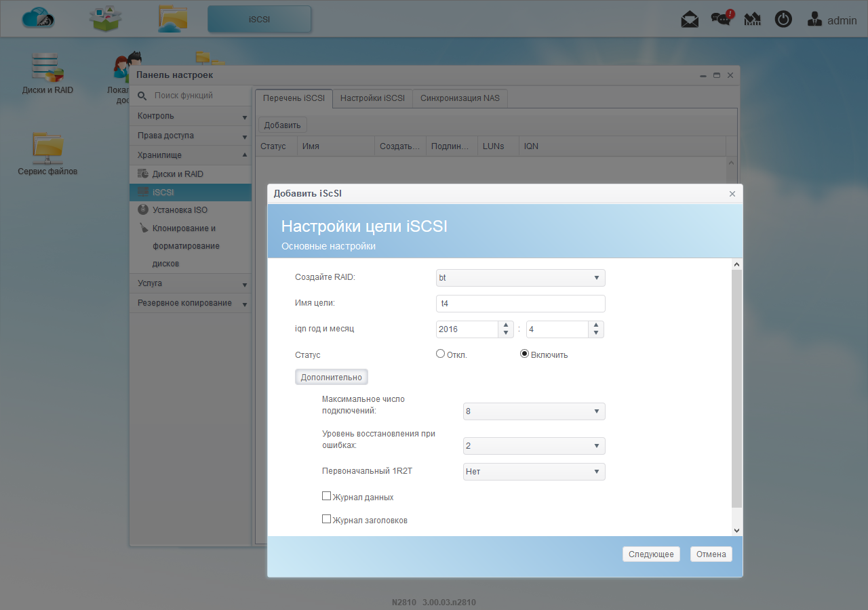Viewport: 868px width, 610px height.
Task: Click the dialog vertical scrollbar thumb
Action: click(x=737, y=388)
